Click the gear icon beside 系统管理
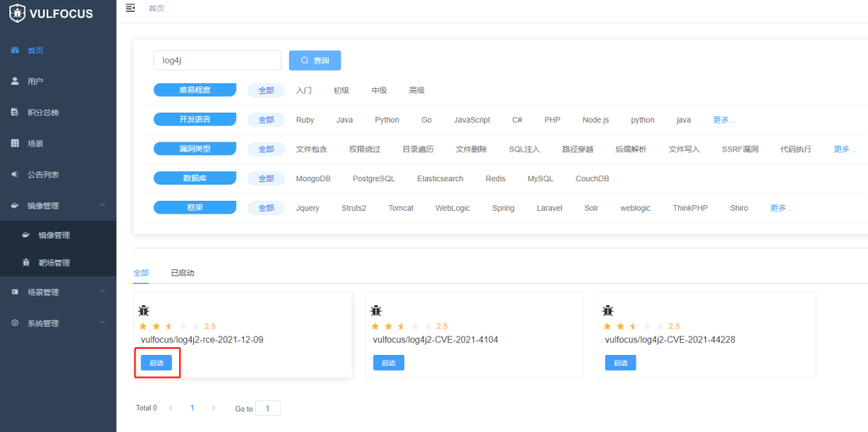Screen dimensions: 868x432 [x=15, y=323]
